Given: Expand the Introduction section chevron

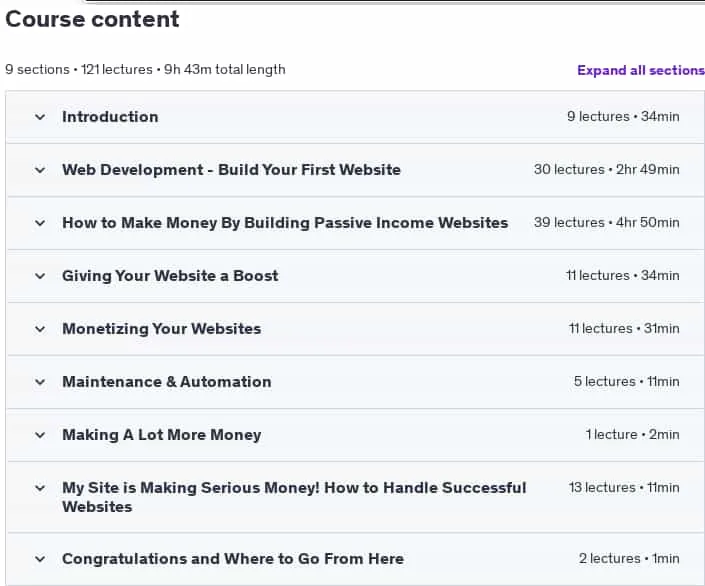Looking at the screenshot, I should (40, 117).
